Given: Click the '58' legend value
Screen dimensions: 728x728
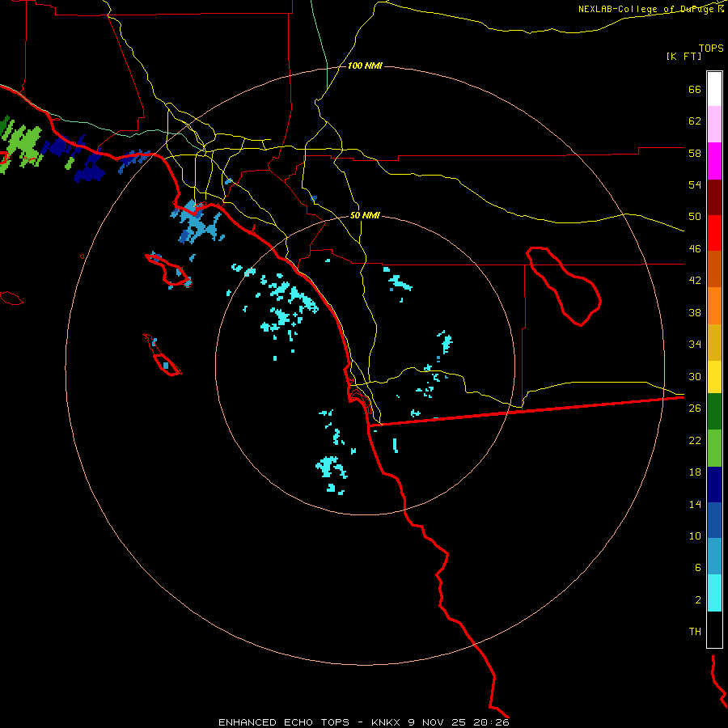Looking at the screenshot, I should [695, 153].
